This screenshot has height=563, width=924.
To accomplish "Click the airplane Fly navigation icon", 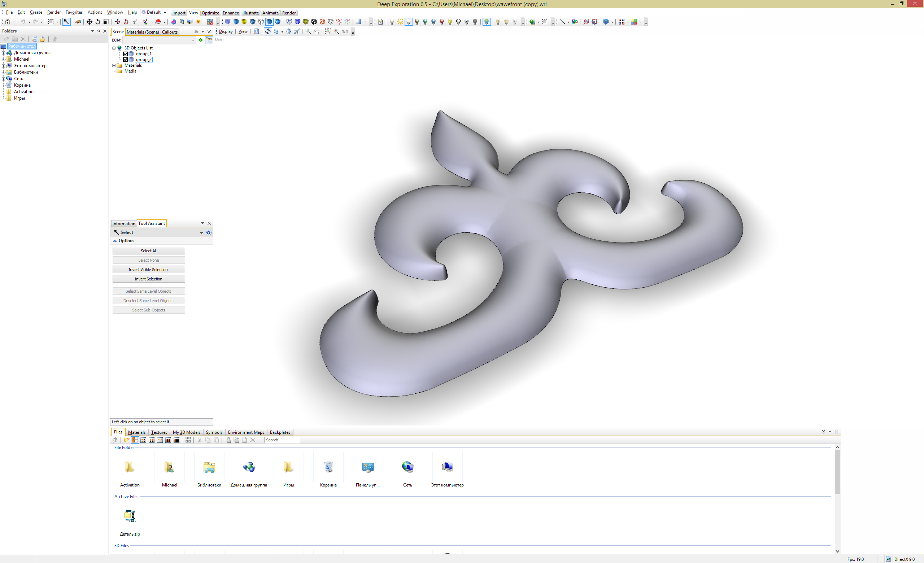I will click(x=297, y=31).
